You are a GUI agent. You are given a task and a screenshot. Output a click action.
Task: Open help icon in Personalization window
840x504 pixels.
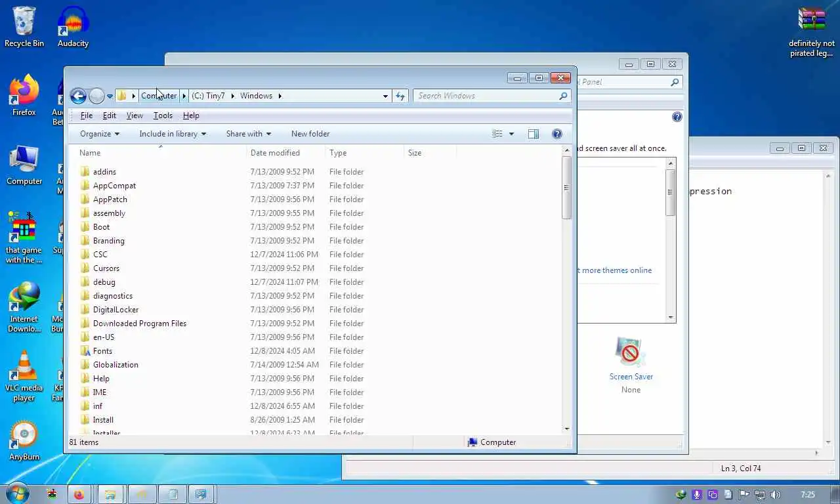click(677, 117)
